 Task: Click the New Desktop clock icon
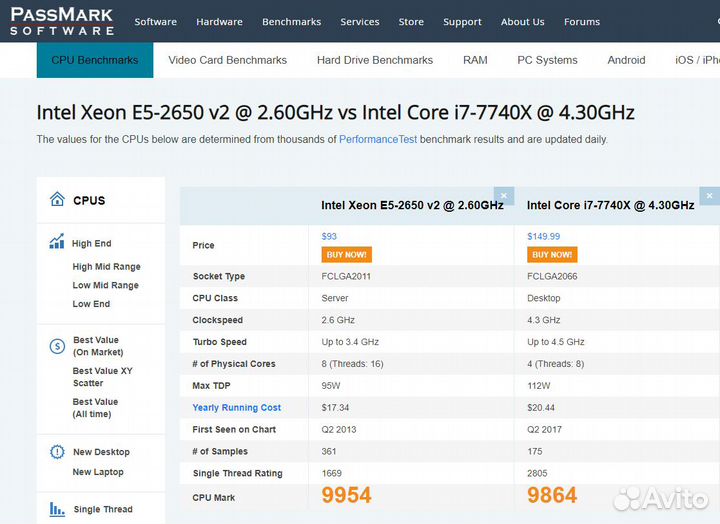(57, 452)
